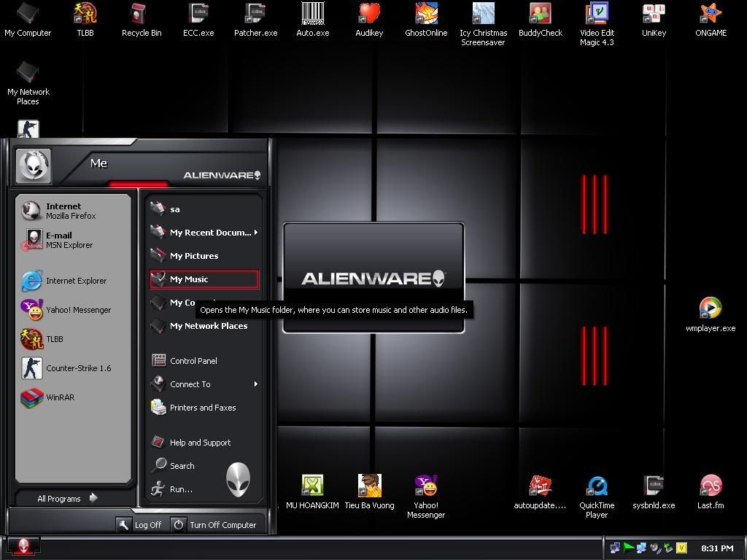Launch the Video Edit Magic 4.3 shortcut
Screen dimensions: 747x560
597,24
